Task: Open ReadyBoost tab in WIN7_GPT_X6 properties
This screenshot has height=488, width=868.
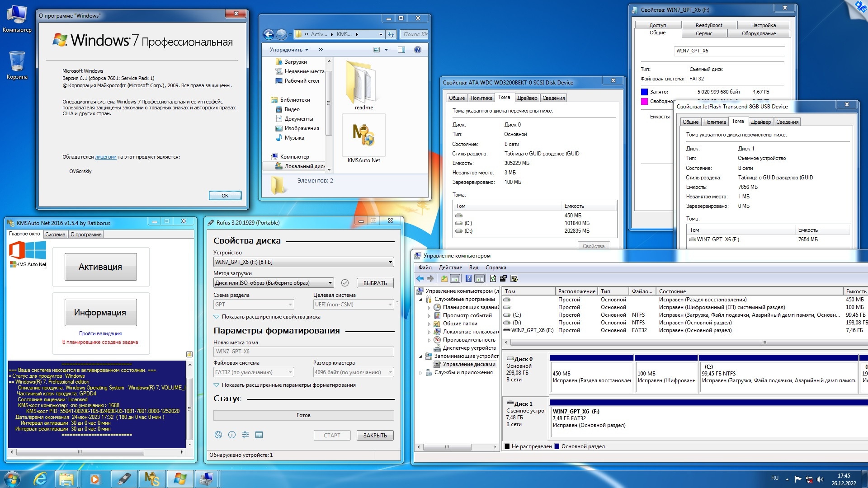Action: click(708, 25)
